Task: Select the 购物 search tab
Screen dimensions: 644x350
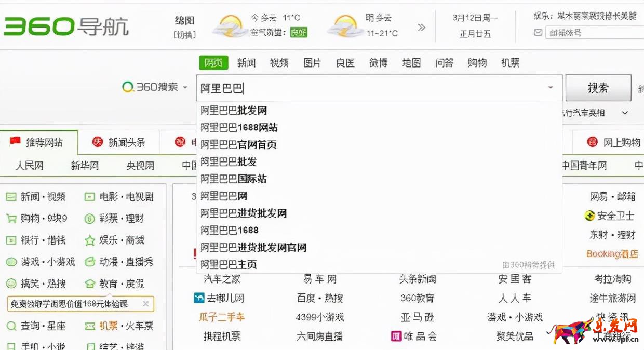Action: [477, 63]
